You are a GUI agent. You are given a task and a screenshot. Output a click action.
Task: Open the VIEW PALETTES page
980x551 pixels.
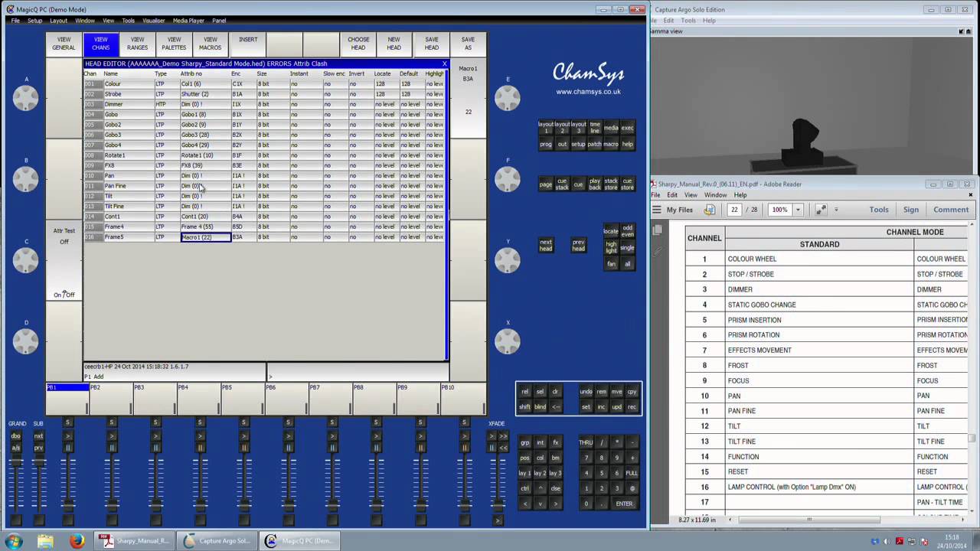[x=174, y=44]
